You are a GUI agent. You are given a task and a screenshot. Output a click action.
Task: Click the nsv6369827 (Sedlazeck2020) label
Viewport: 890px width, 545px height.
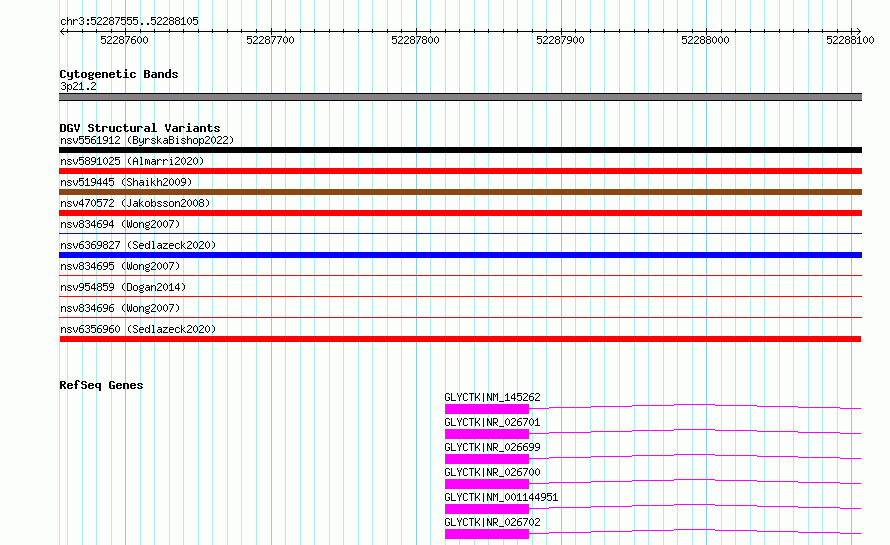point(138,245)
